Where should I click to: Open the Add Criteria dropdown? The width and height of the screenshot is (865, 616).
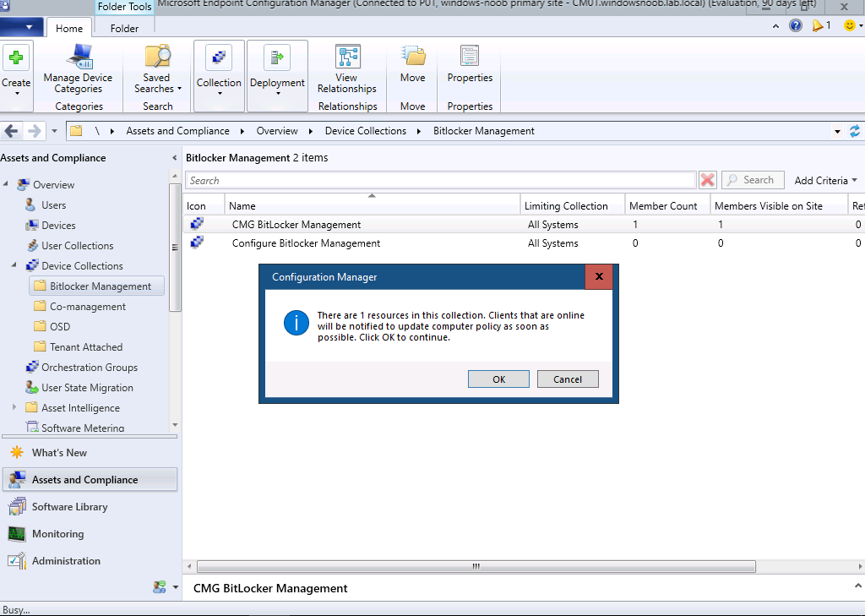coord(826,181)
